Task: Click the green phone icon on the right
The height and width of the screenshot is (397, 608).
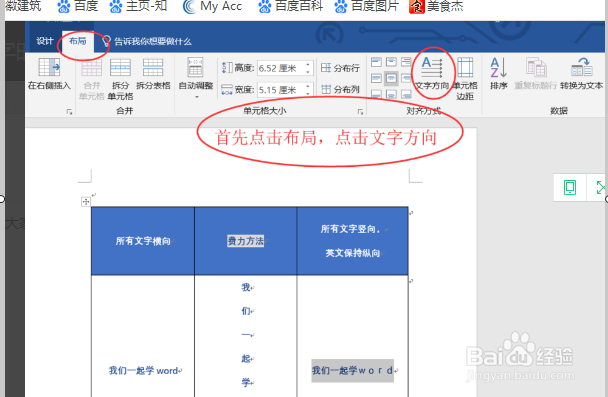Action: (570, 188)
